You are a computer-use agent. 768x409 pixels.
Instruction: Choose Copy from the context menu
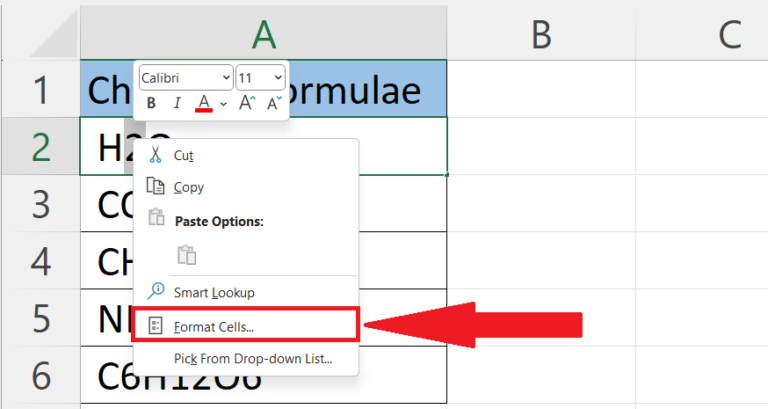tap(188, 187)
